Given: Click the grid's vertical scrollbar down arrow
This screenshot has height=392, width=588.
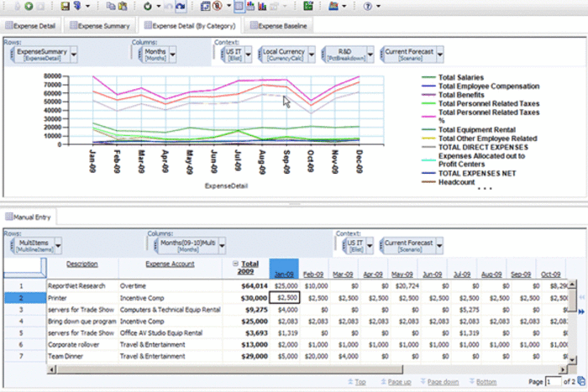Looking at the screenshot, I should 572,360.
